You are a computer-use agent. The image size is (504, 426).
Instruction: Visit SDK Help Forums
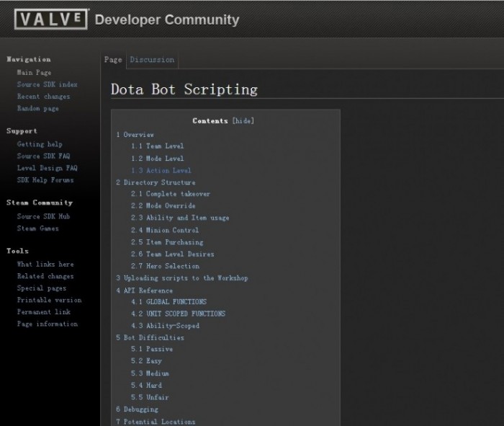click(x=45, y=180)
